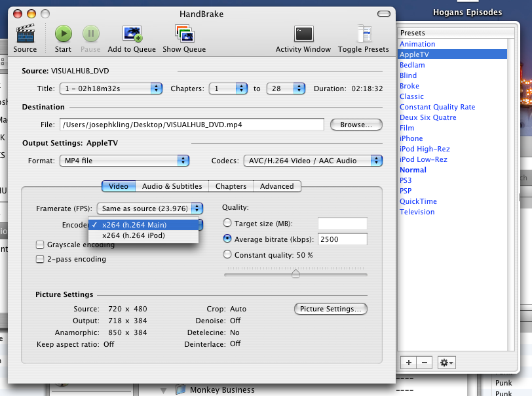Select the Animation preset

(x=453, y=44)
